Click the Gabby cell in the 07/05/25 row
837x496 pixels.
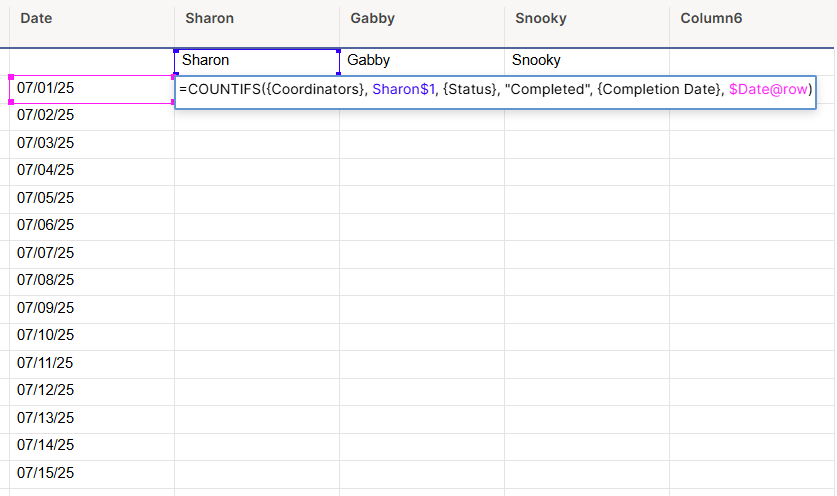(x=422, y=199)
